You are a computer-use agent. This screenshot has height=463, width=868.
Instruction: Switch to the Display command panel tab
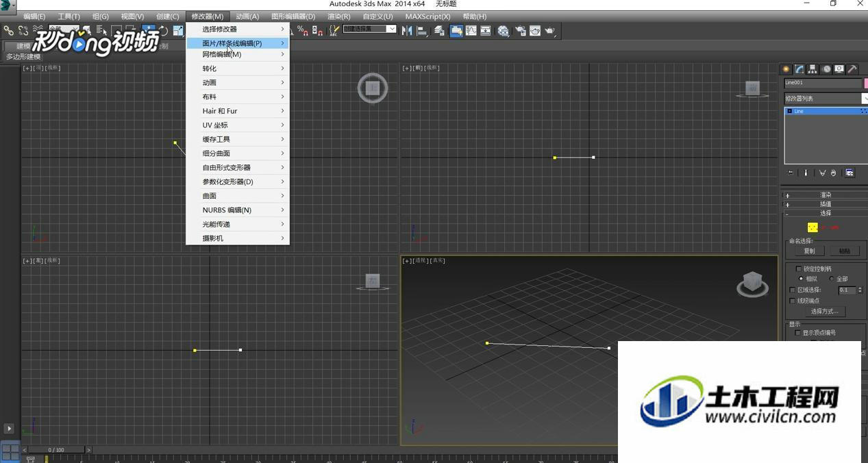839,69
